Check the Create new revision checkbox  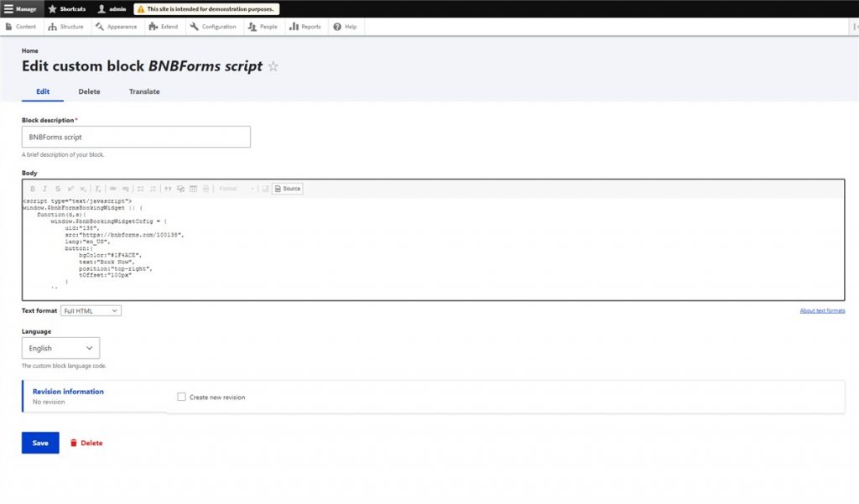[181, 397]
